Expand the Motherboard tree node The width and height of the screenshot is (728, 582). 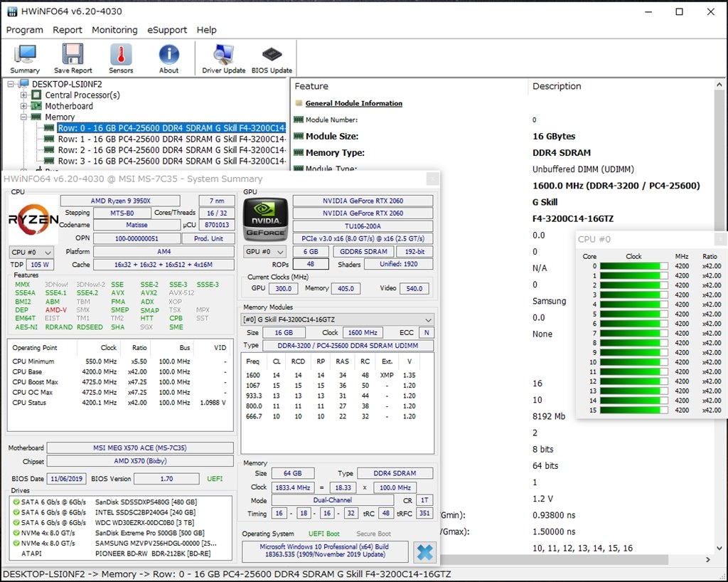pos(23,106)
